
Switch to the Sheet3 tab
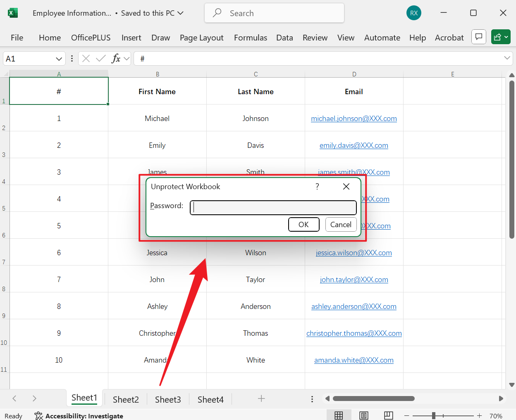point(167,399)
